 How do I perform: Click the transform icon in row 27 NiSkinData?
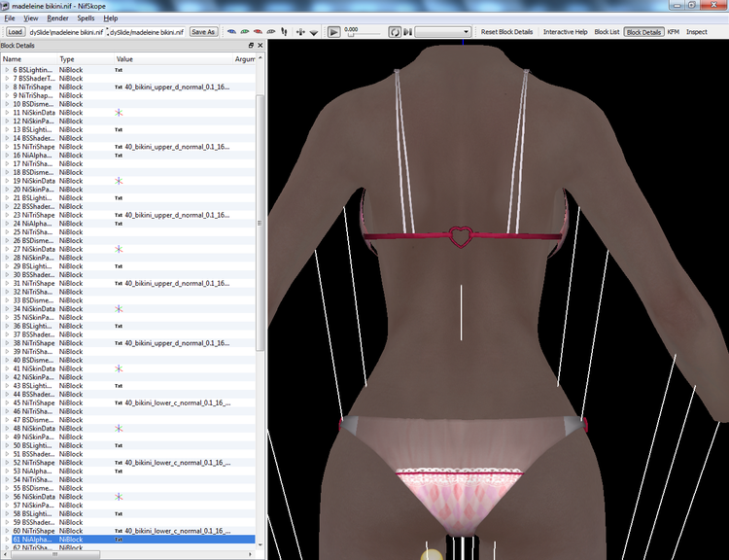pyautogui.click(x=119, y=249)
